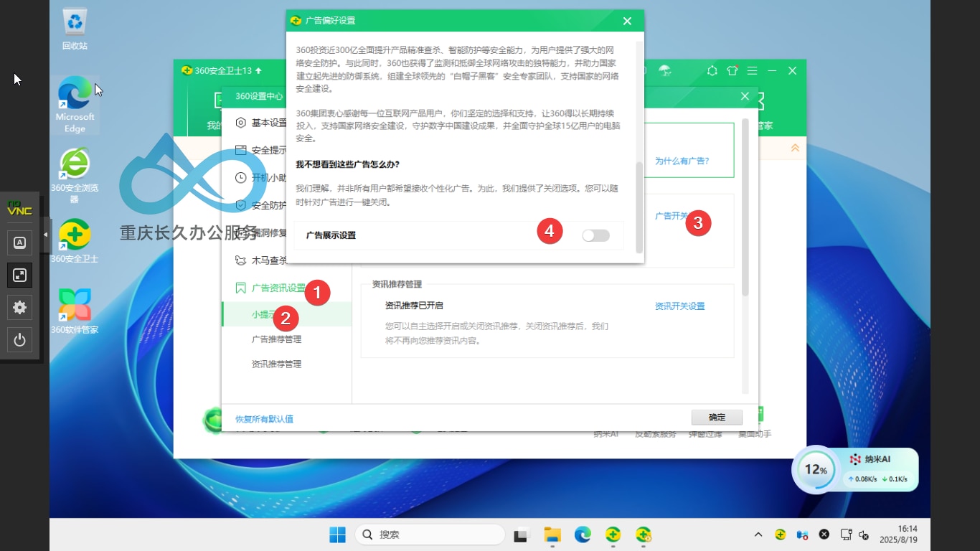Image resolution: width=980 pixels, height=551 pixels.
Task: Click 恢复所有默认值 link
Action: coord(264,419)
